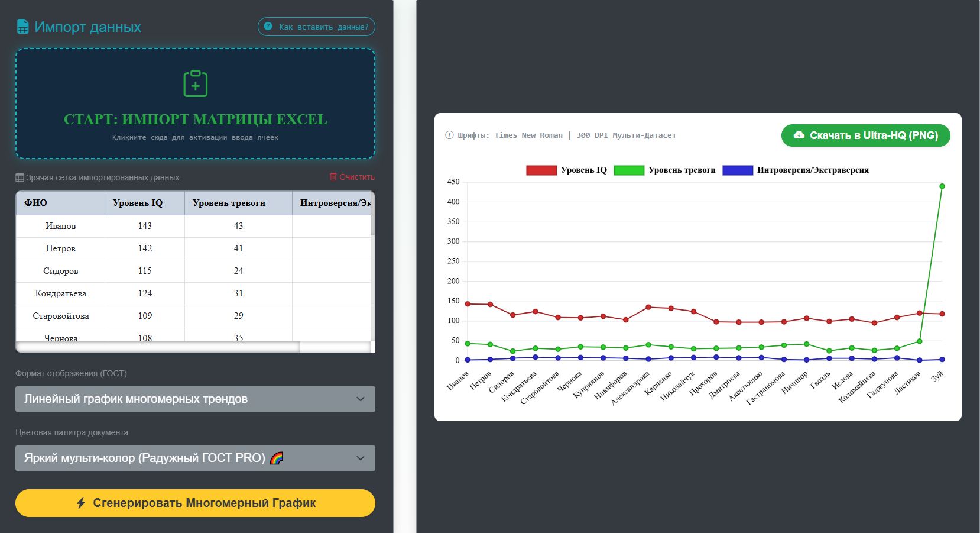Click the table's horizontal scrollbar

click(x=157, y=347)
